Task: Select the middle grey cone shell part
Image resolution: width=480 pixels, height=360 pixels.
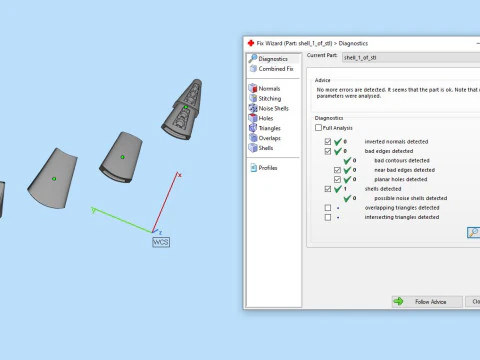Action: coord(121,157)
